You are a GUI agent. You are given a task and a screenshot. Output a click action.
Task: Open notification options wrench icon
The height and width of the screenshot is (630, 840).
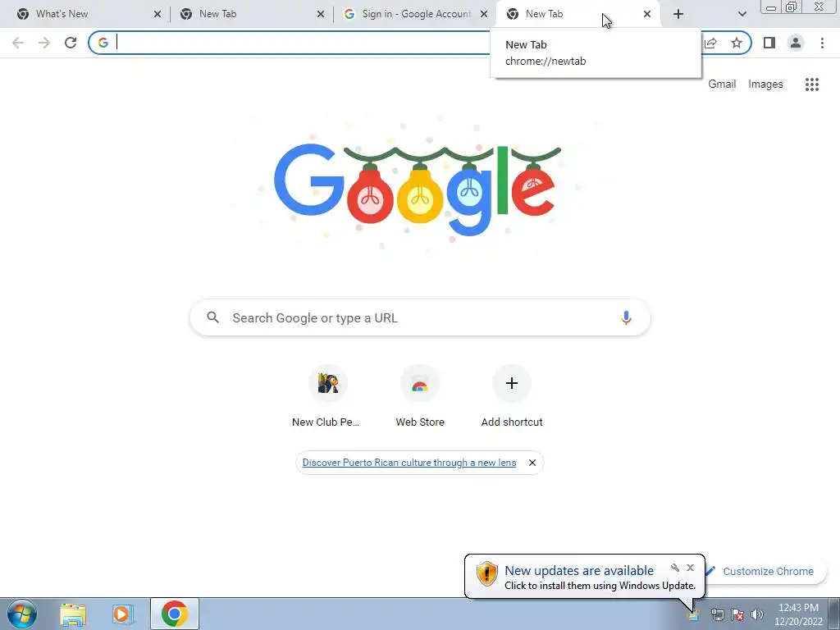675,568
